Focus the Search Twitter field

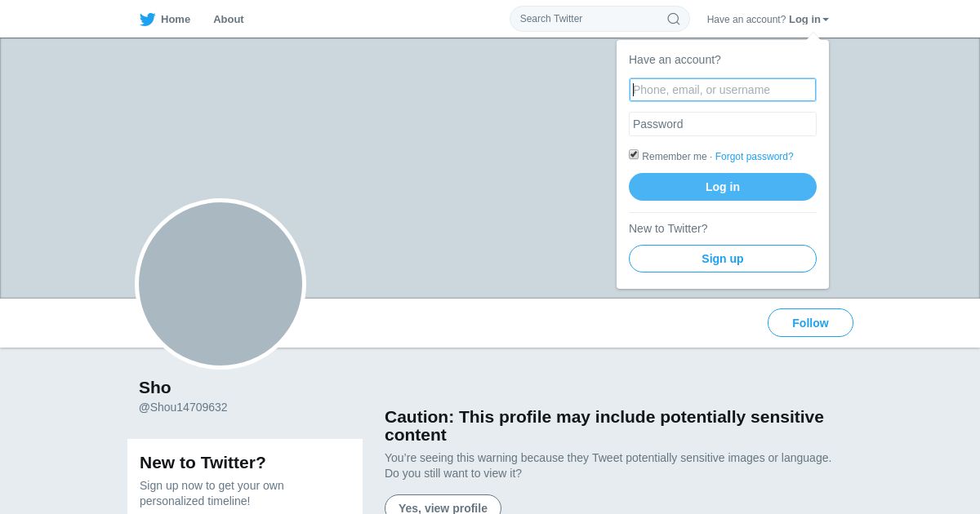pyautogui.click(x=588, y=19)
